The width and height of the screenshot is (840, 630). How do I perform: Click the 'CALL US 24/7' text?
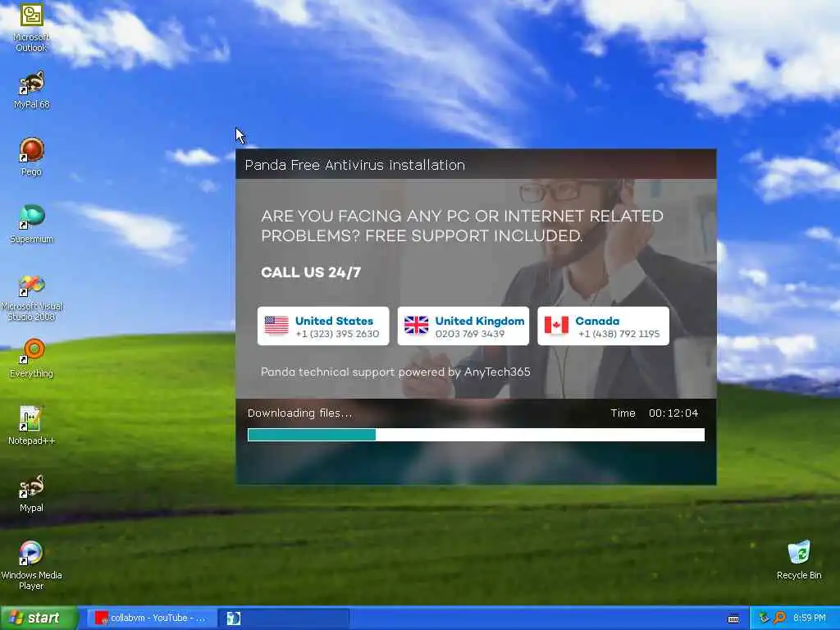coord(311,272)
